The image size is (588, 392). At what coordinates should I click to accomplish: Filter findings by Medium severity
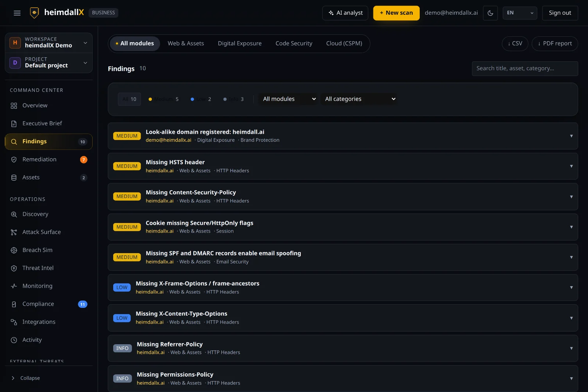point(164,99)
